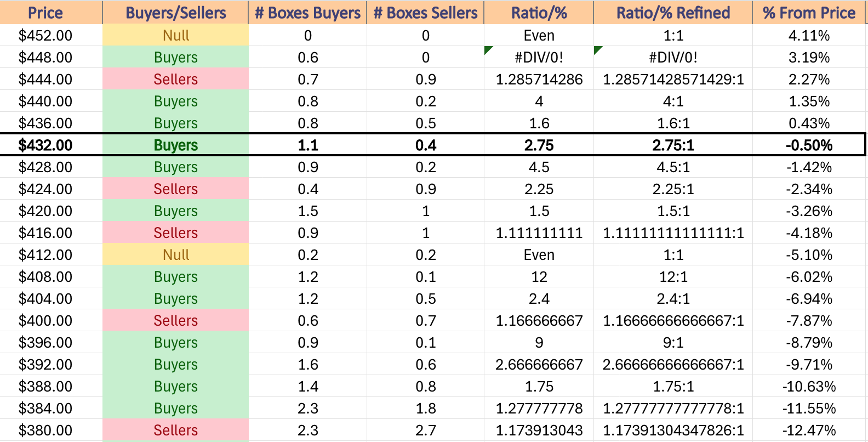Select the Sellers cell in $400.00 row
Image resolution: width=868 pixels, height=442 pixels.
(x=175, y=320)
